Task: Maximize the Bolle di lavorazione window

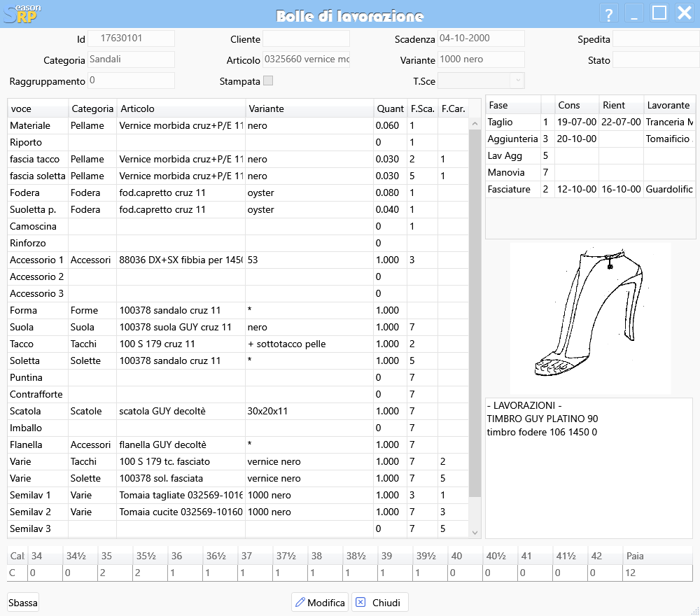Action: point(659,13)
